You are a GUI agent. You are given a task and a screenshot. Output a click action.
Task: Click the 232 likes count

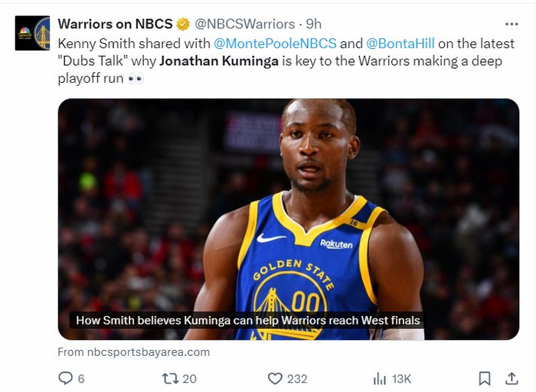click(297, 378)
